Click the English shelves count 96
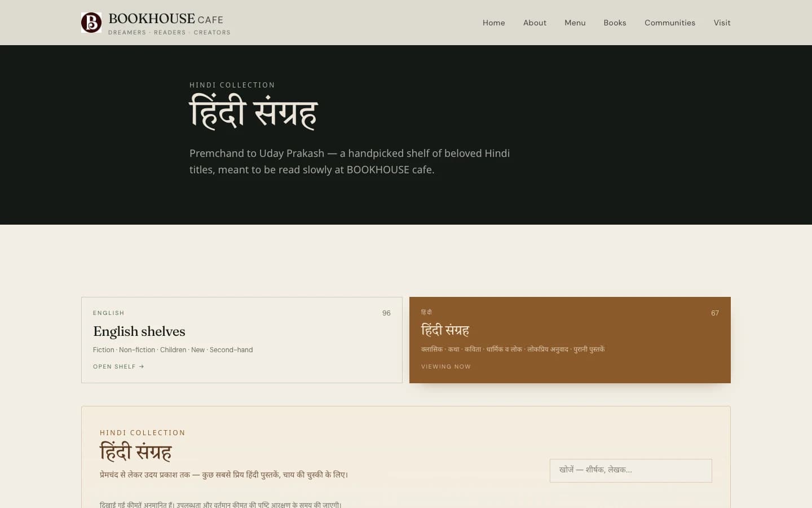Screen dimensions: 812x508 click(386, 313)
